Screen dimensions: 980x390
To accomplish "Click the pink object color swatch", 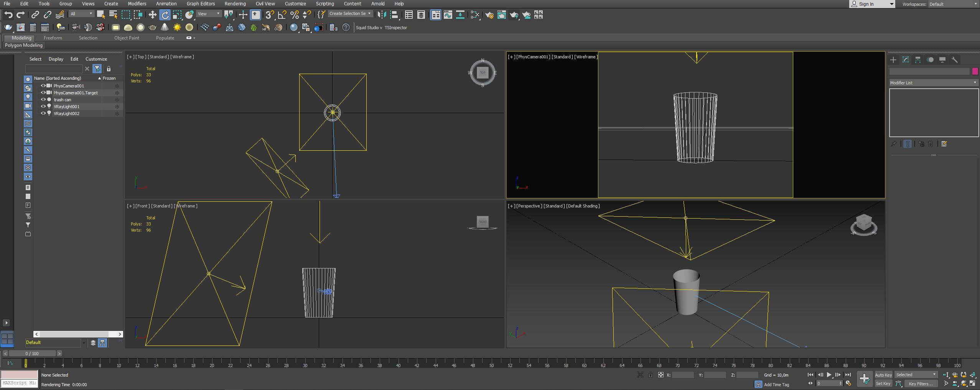I will pyautogui.click(x=975, y=71).
